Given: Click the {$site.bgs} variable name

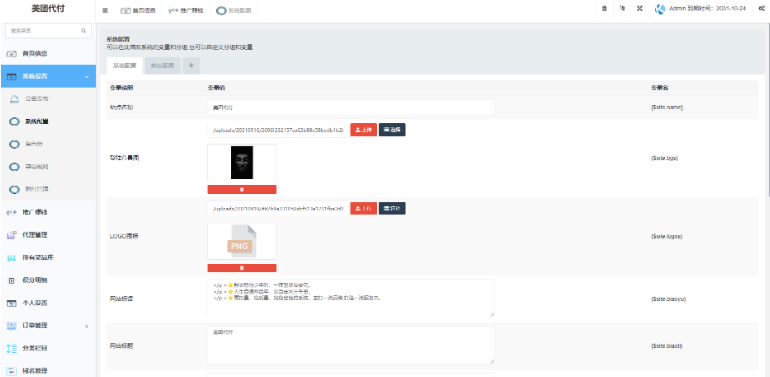Looking at the screenshot, I should (664, 158).
